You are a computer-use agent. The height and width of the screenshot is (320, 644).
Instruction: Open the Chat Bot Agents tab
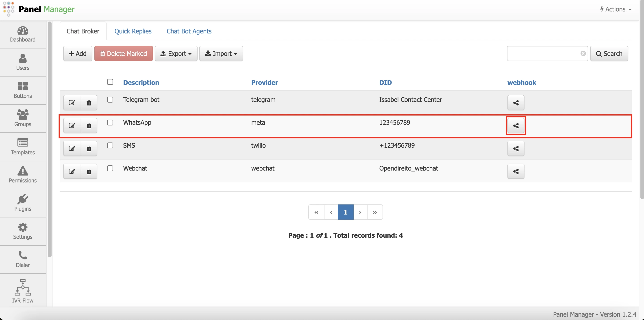[x=189, y=31]
